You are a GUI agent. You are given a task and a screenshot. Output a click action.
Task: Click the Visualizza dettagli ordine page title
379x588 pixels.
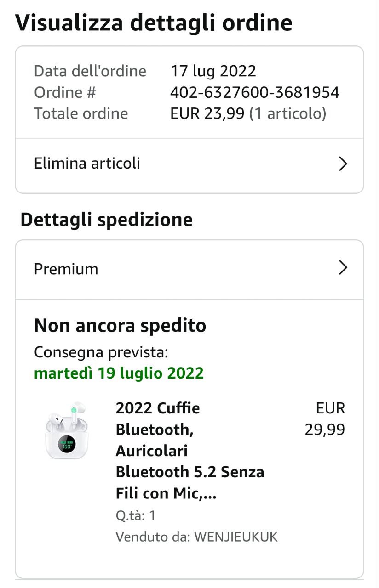coord(154,23)
